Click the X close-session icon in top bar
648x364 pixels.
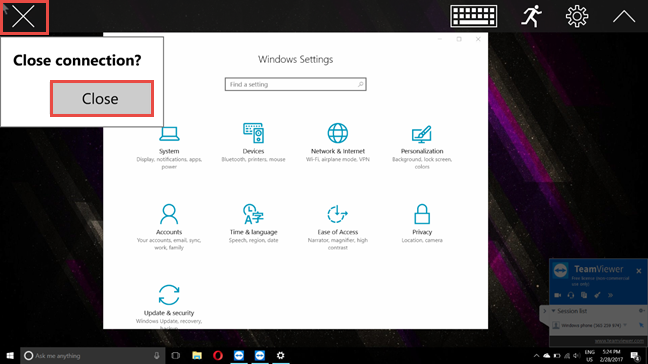pyautogui.click(x=24, y=17)
